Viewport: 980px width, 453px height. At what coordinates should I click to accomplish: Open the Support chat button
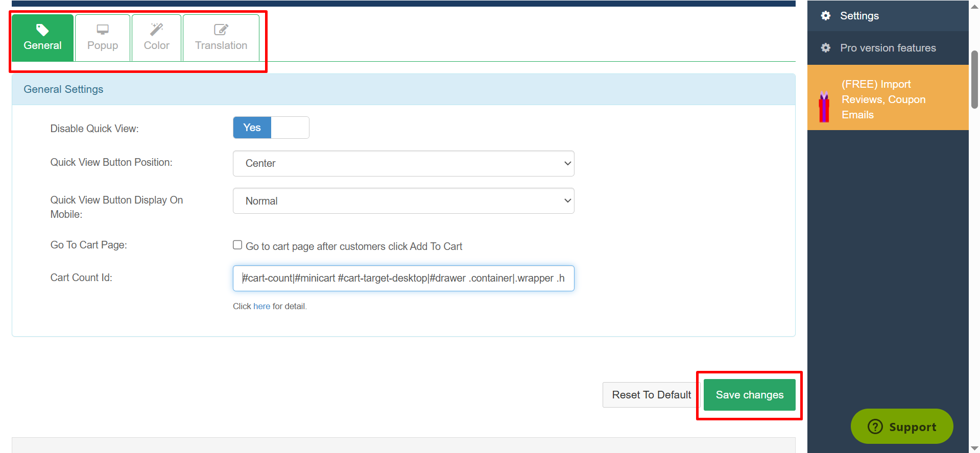902,426
